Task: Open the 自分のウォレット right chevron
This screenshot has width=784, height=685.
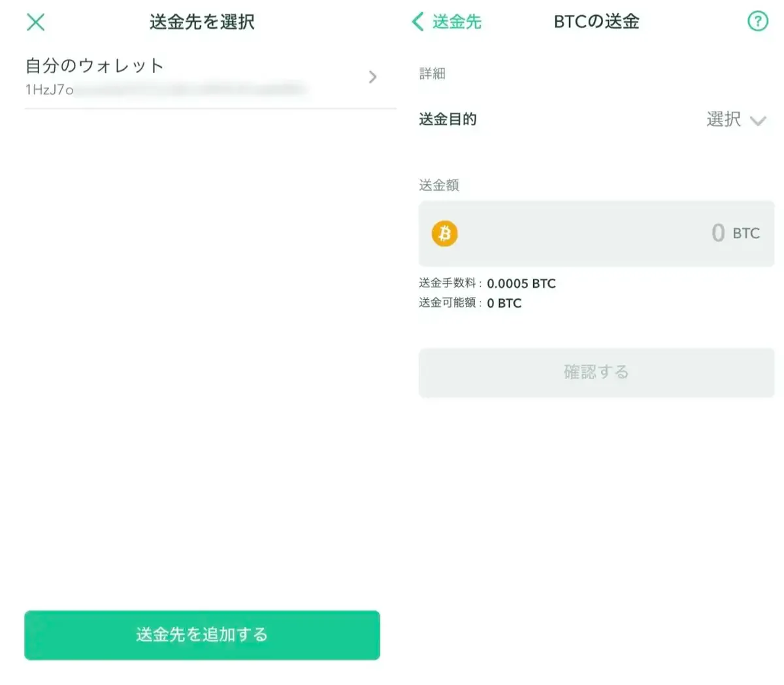Action: tap(372, 77)
